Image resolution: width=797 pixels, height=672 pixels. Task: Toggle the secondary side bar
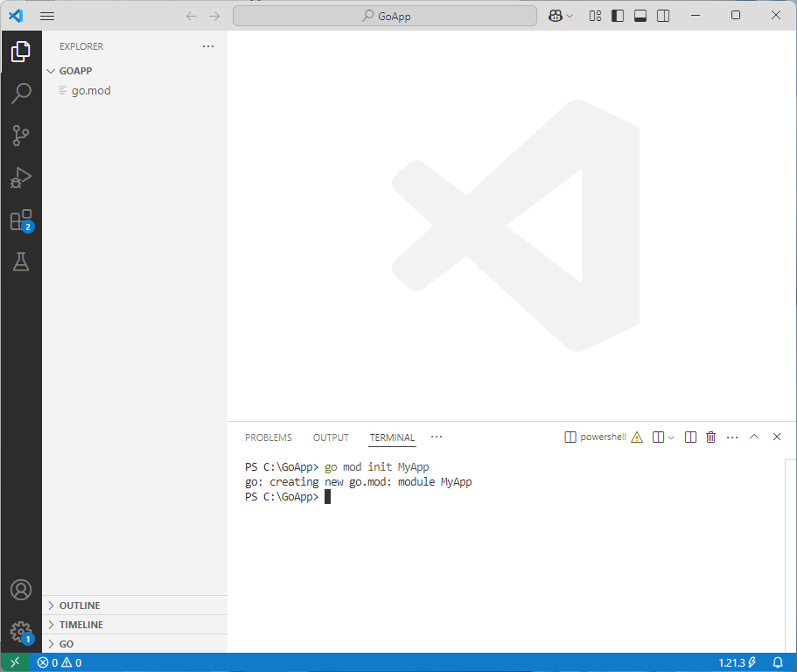(x=663, y=17)
